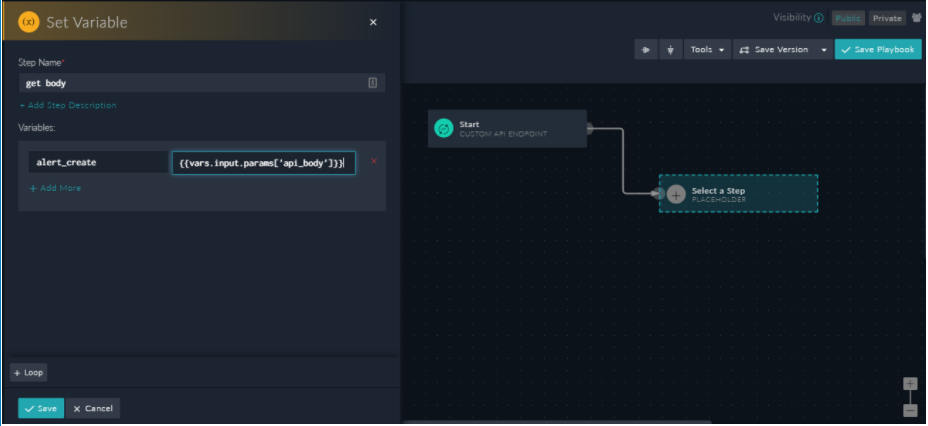Expand the Save Version dropdown arrow

[824, 50]
